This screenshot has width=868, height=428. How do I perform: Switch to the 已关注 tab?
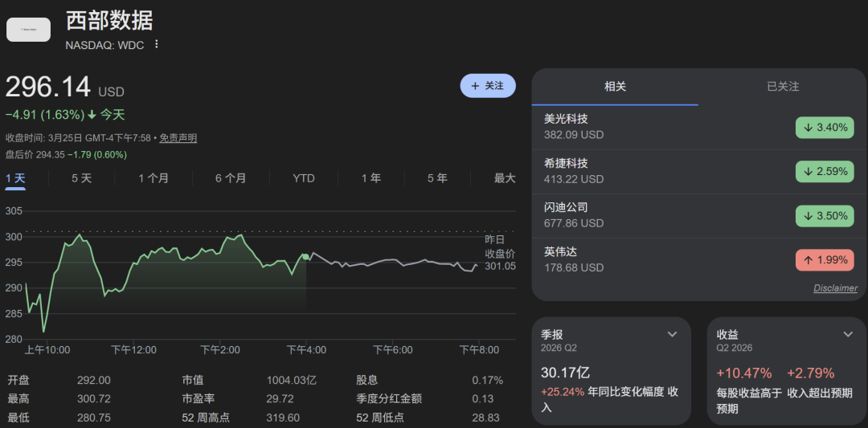[x=782, y=87]
